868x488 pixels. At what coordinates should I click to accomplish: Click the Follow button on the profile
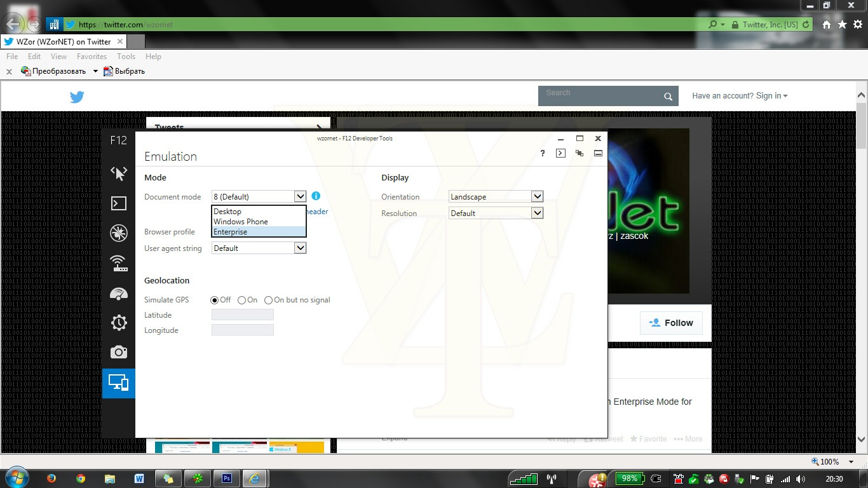671,323
